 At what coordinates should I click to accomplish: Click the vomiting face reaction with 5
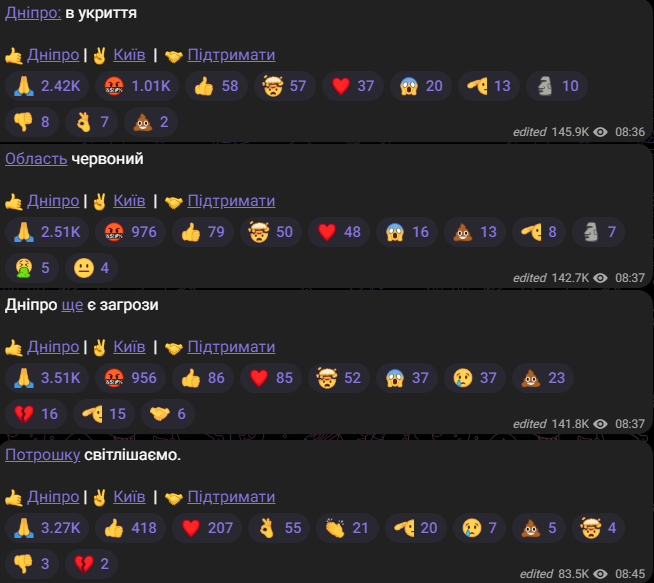pos(32,268)
